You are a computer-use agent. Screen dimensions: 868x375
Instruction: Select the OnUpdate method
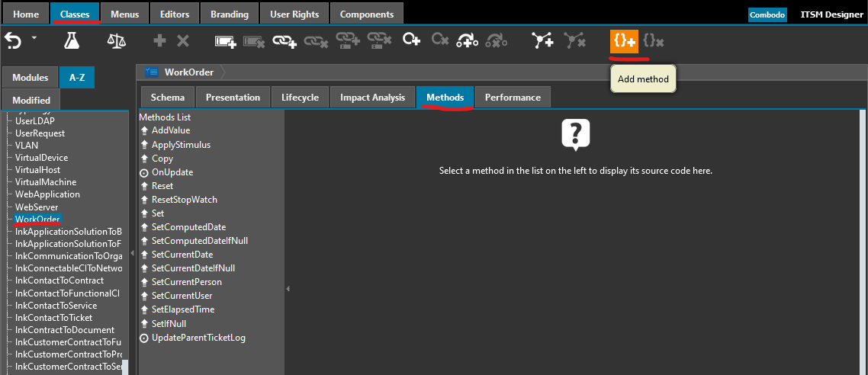(172, 172)
